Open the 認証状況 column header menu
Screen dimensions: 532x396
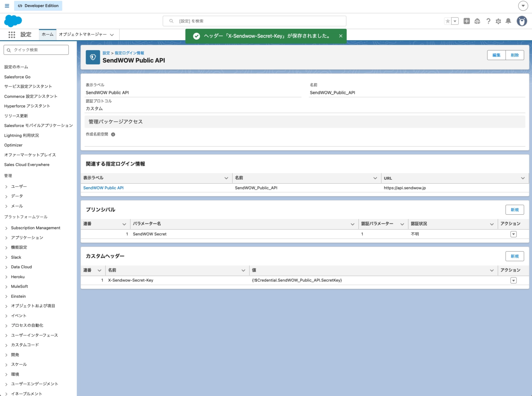click(x=492, y=224)
